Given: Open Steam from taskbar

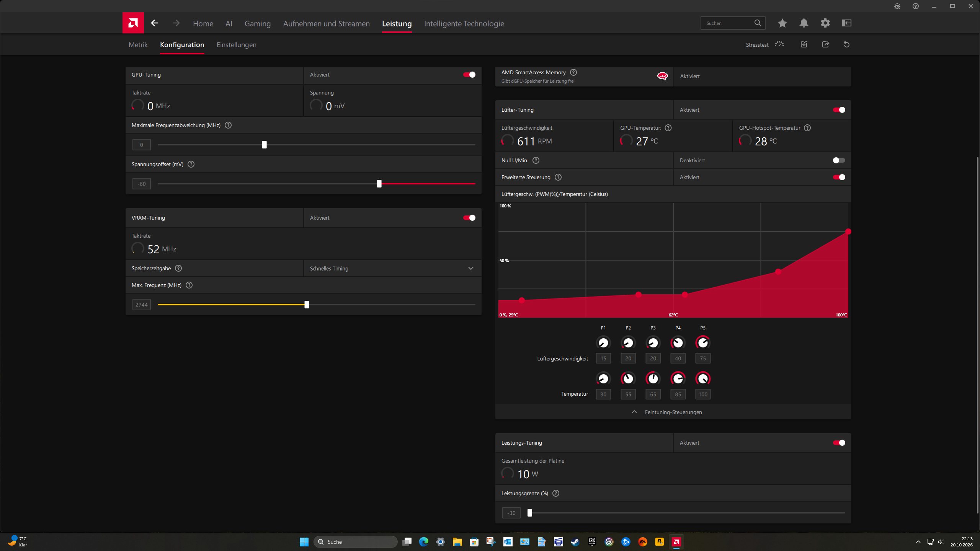Looking at the screenshot, I should tap(575, 542).
